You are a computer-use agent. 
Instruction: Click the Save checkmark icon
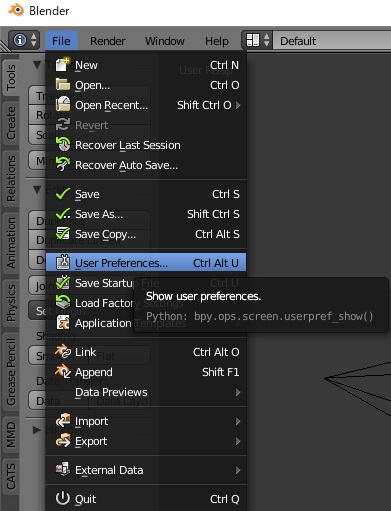pos(63,194)
